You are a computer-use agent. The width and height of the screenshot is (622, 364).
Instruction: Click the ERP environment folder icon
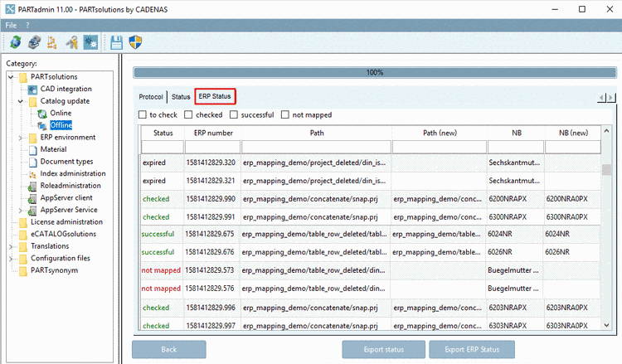[x=33, y=138]
